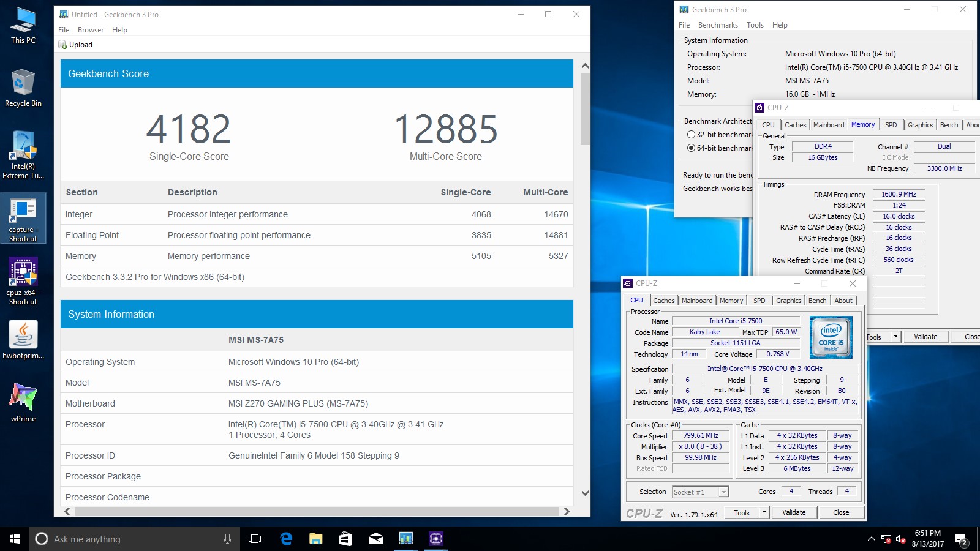
Task: Click the Integer row in score table
Action: 317,214
